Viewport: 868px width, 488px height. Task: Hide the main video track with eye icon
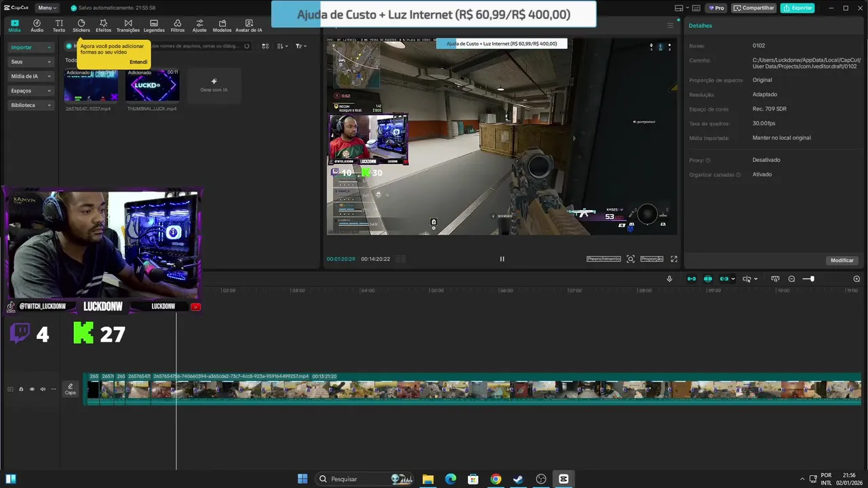pyautogui.click(x=32, y=389)
